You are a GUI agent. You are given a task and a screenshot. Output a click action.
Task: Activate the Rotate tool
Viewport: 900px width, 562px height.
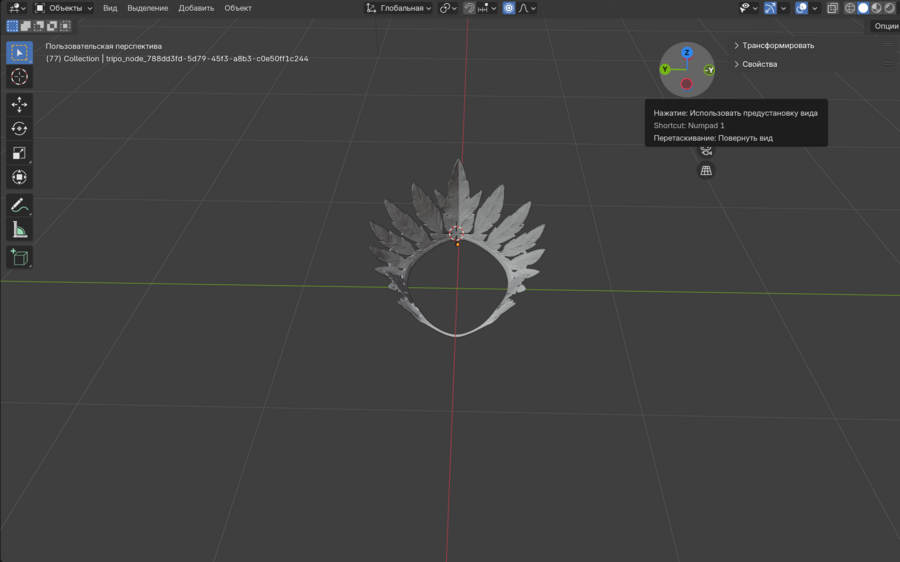click(19, 128)
